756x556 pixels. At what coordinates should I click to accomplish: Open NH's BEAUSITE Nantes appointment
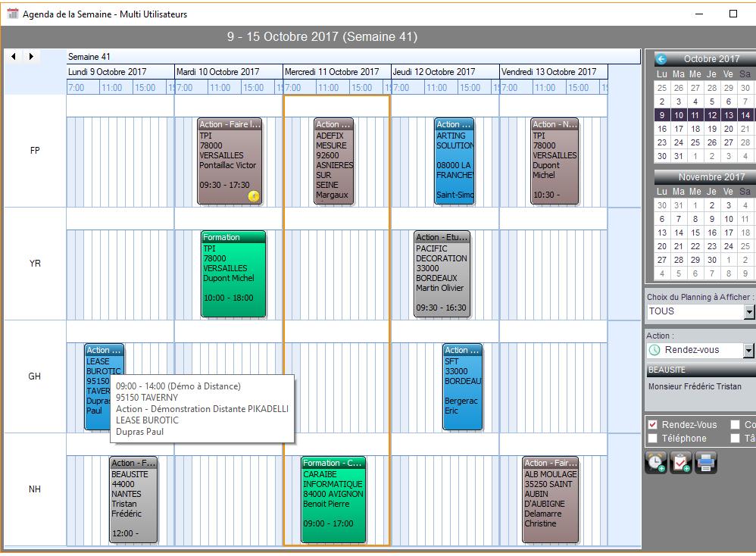[133, 500]
